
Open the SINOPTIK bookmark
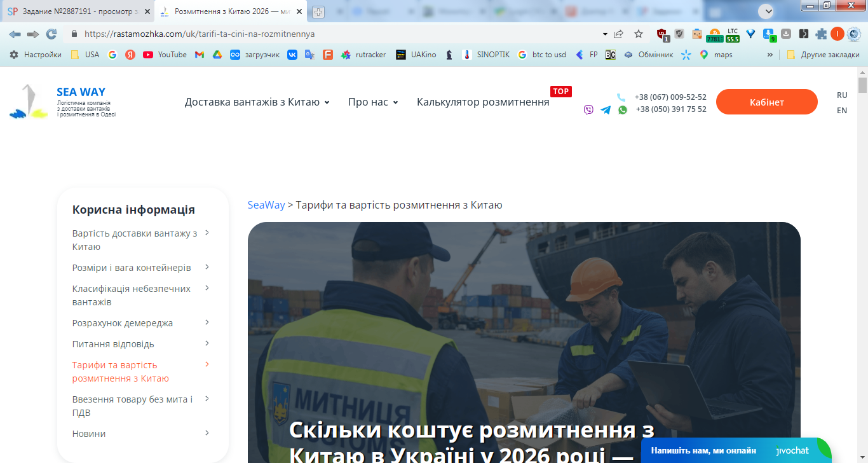tap(486, 55)
